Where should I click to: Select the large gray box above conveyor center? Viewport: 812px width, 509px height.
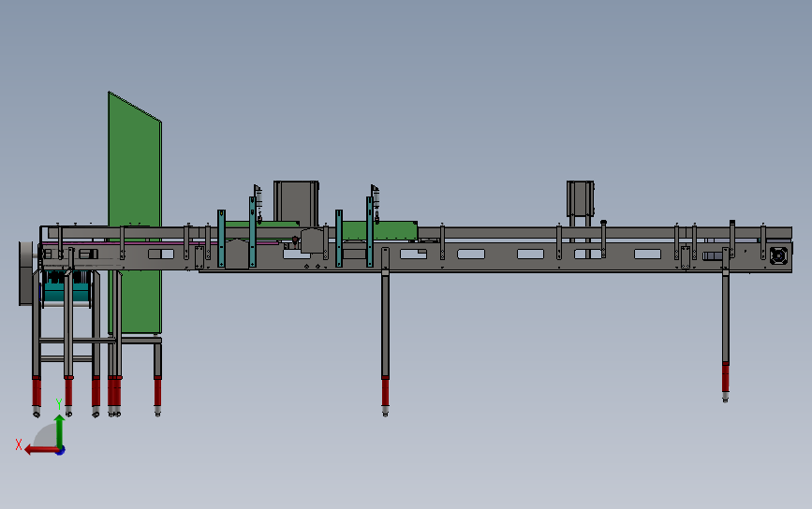click(x=296, y=203)
